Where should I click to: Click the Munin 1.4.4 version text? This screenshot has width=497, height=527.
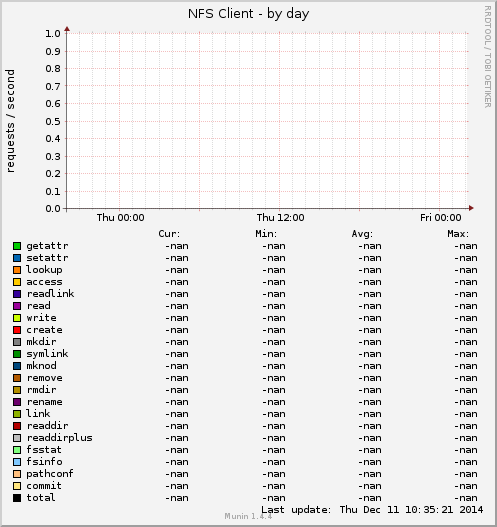pyautogui.click(x=248, y=516)
